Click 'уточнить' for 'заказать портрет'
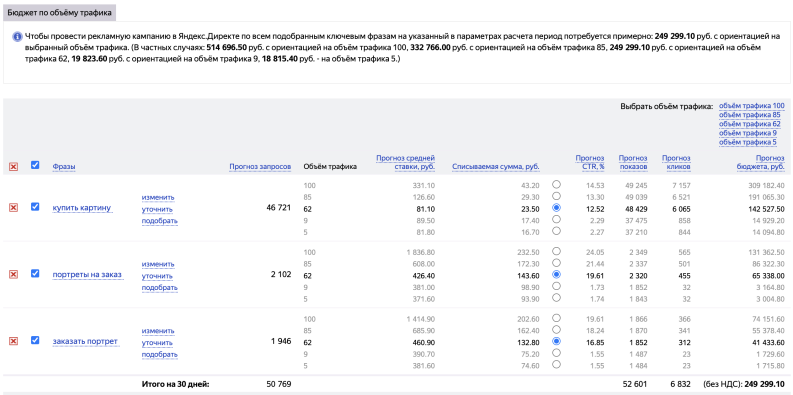Viewport: 793px width, 395px height. click(157, 342)
